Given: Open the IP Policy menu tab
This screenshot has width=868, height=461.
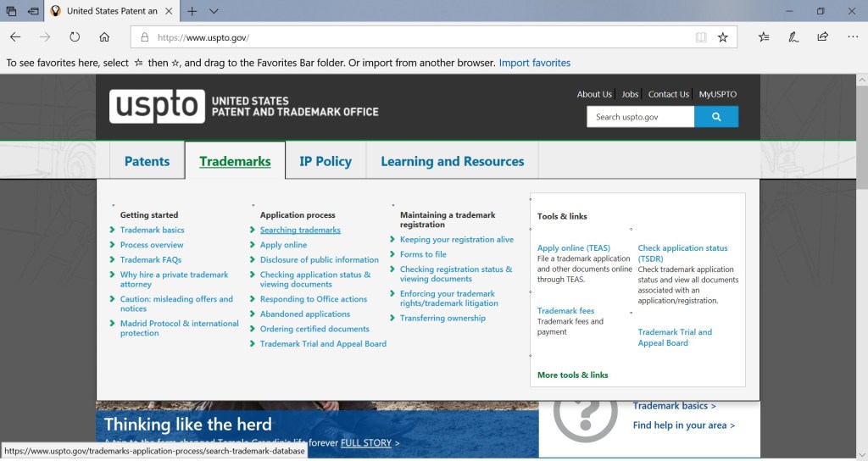Looking at the screenshot, I should tap(325, 161).
